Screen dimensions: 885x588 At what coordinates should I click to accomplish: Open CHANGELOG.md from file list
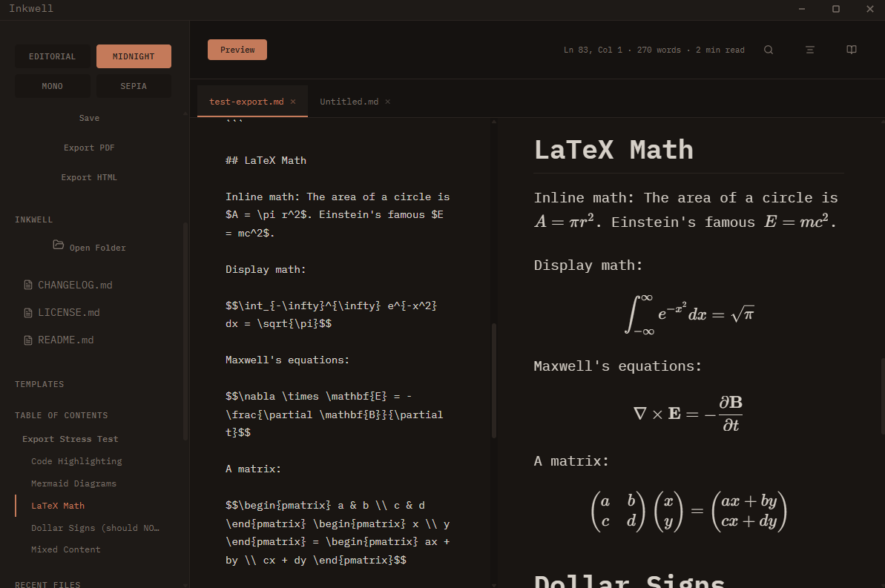(x=75, y=285)
